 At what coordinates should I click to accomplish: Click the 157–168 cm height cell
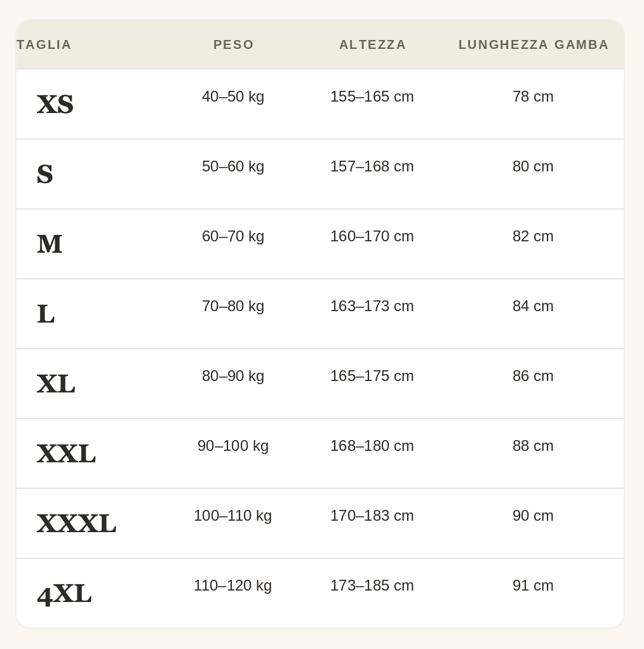(372, 166)
